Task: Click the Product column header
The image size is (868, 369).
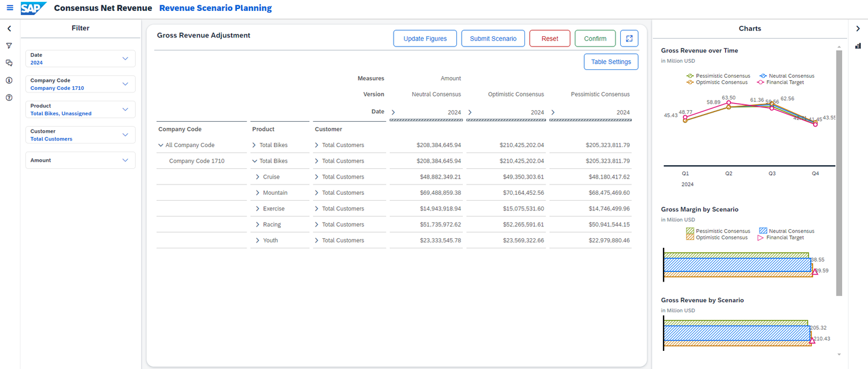Action: (263, 129)
